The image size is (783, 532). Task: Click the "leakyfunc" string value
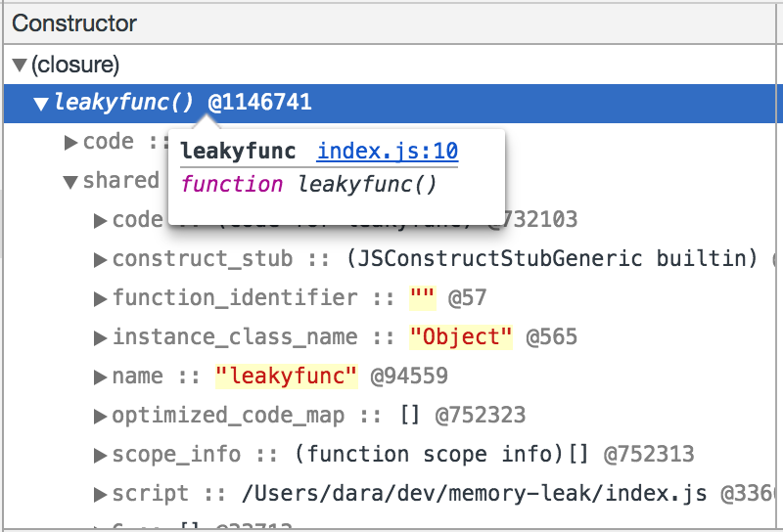point(287,376)
